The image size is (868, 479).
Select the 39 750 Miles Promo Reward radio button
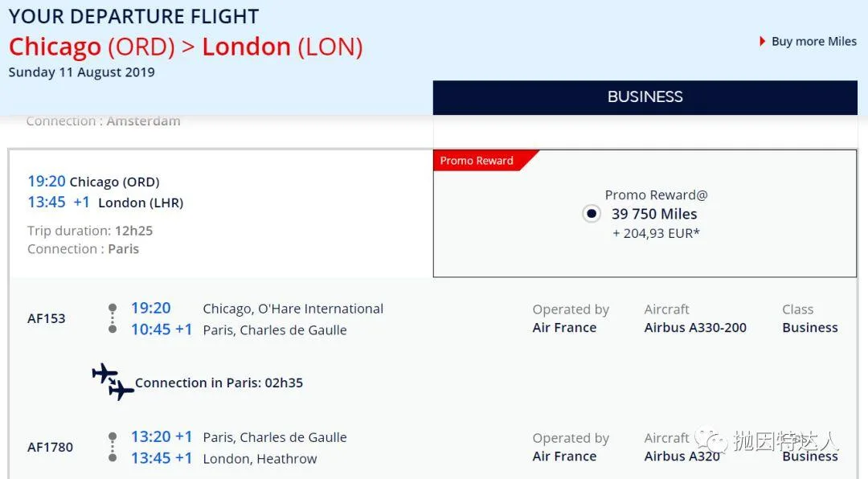coord(592,214)
